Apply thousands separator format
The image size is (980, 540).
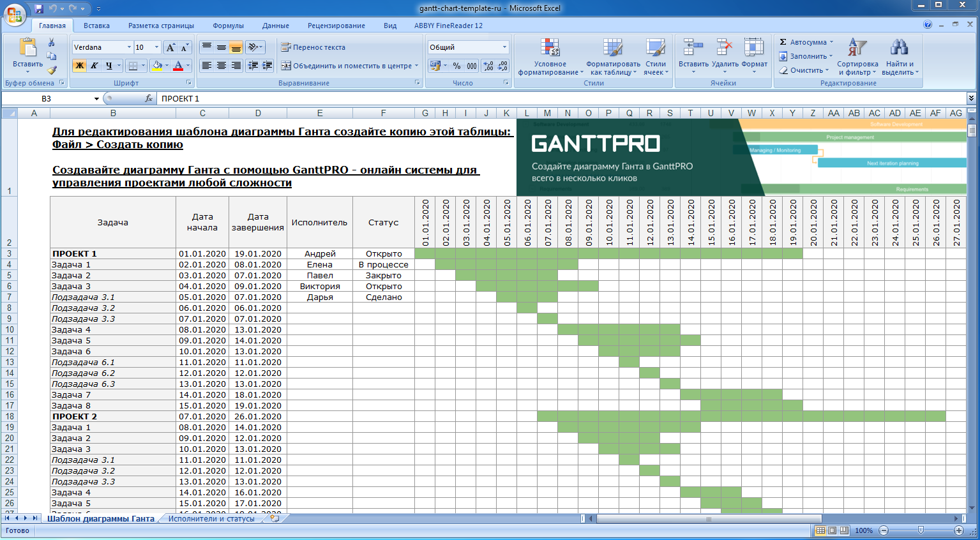(471, 65)
